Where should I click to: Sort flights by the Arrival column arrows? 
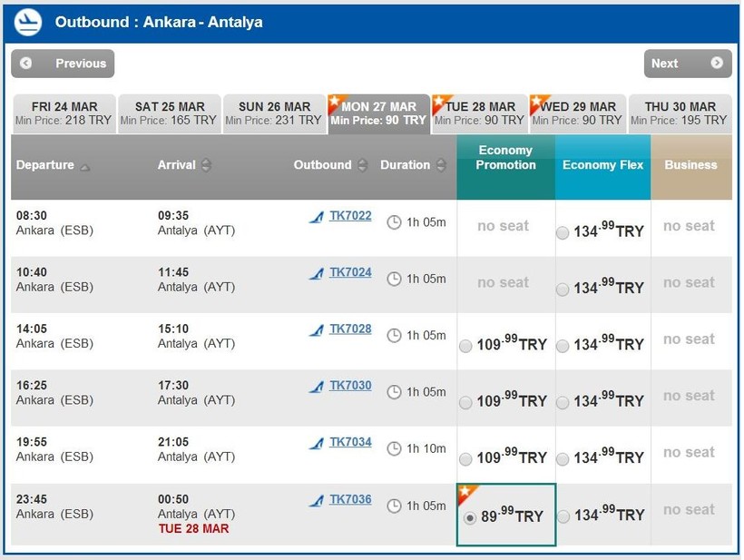pyautogui.click(x=206, y=165)
